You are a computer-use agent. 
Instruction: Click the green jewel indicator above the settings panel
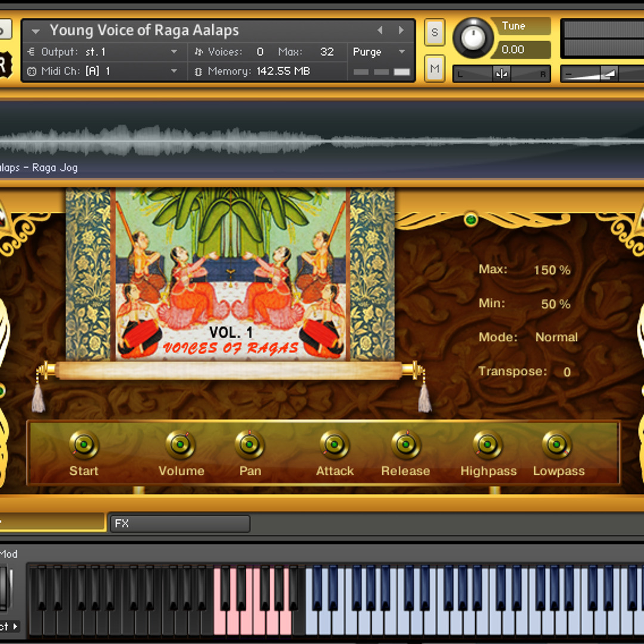[470, 220]
